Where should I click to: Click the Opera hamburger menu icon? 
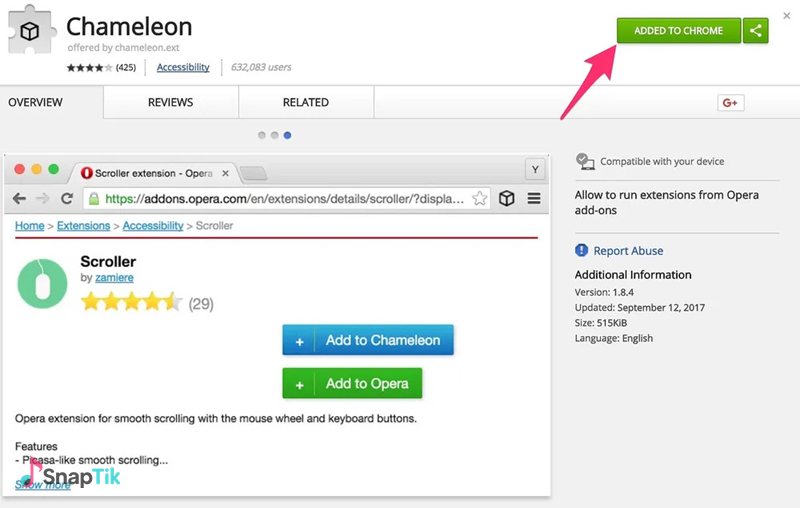(x=534, y=198)
